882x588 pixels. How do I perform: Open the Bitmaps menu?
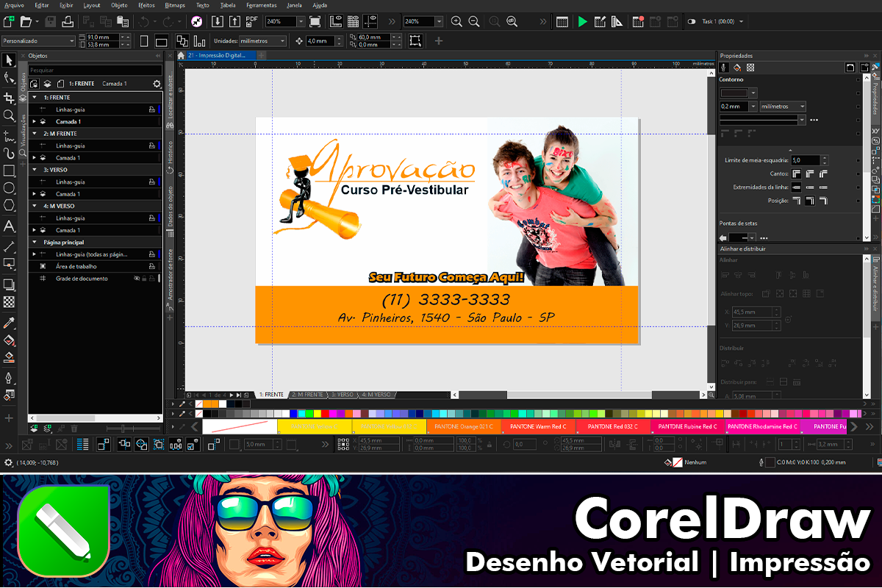pos(175,5)
